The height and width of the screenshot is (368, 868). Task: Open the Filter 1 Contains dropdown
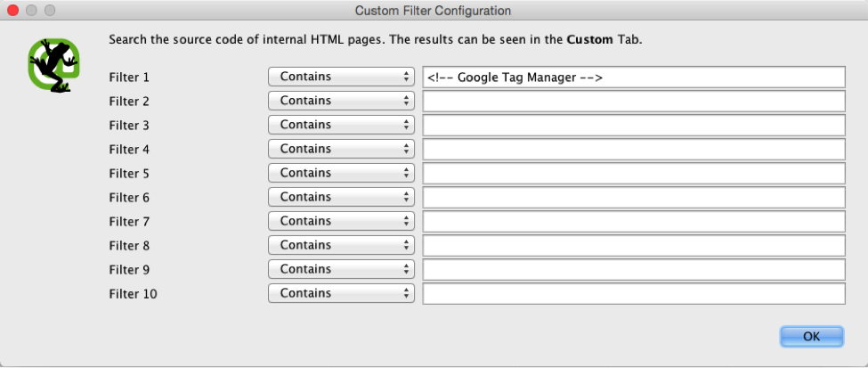341,77
